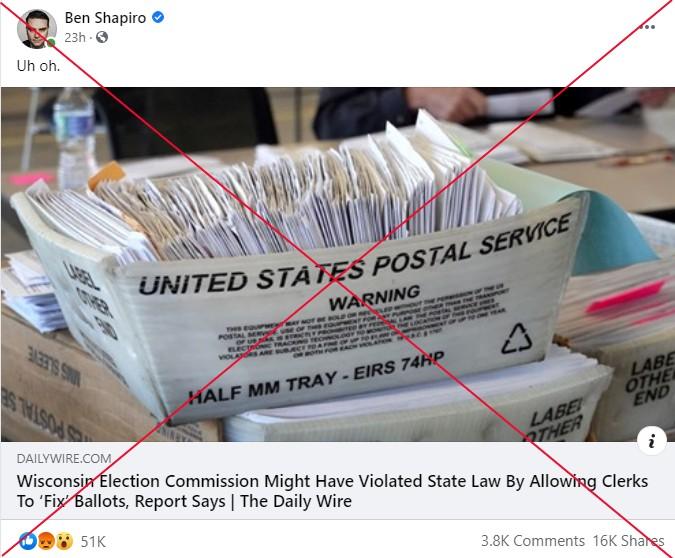Screen dimensions: 675x558
Task: Click the blue verified badge icon
Action: 158,17
